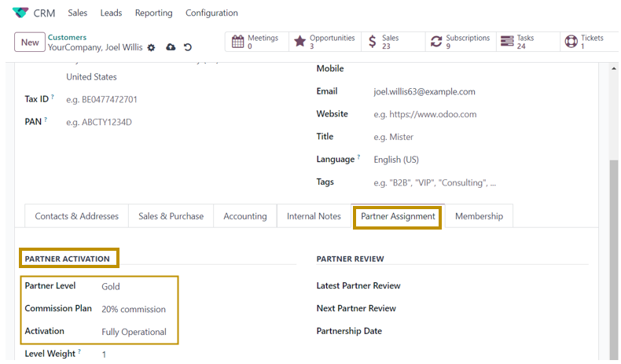
Task: Open Tasks via the list icon
Action: click(506, 42)
